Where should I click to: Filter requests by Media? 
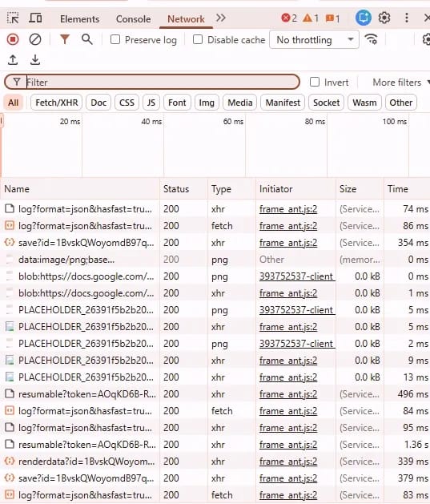click(x=240, y=103)
